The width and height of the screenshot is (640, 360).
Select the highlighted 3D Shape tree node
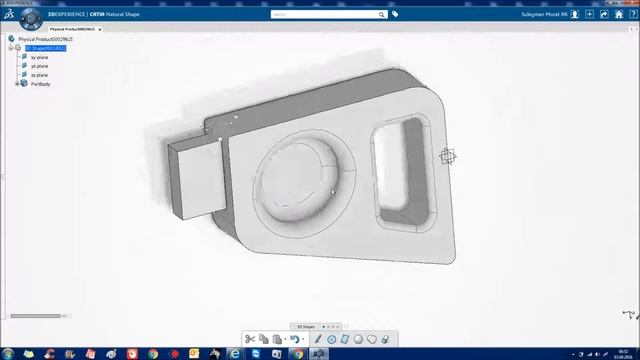(45, 48)
